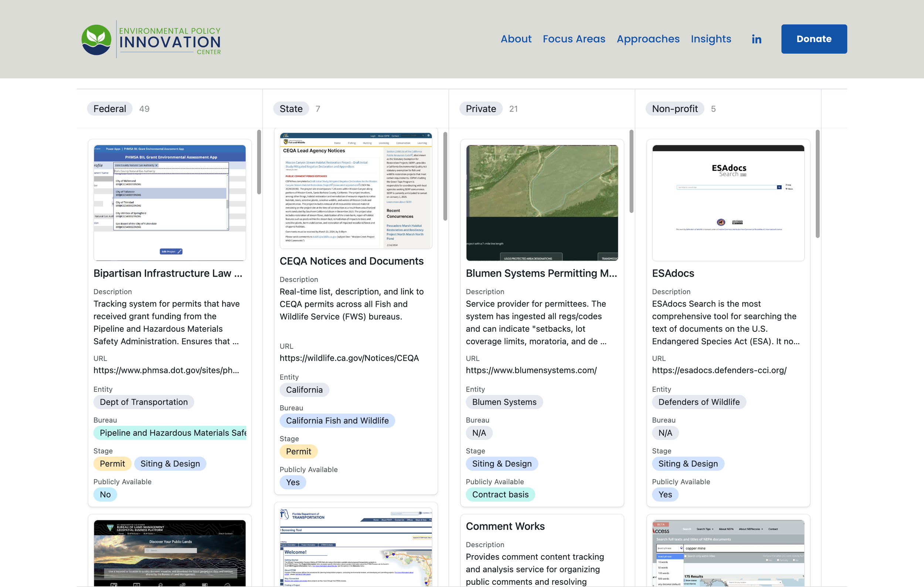Click the Environmental Policy Innovation Center logo

(x=151, y=40)
